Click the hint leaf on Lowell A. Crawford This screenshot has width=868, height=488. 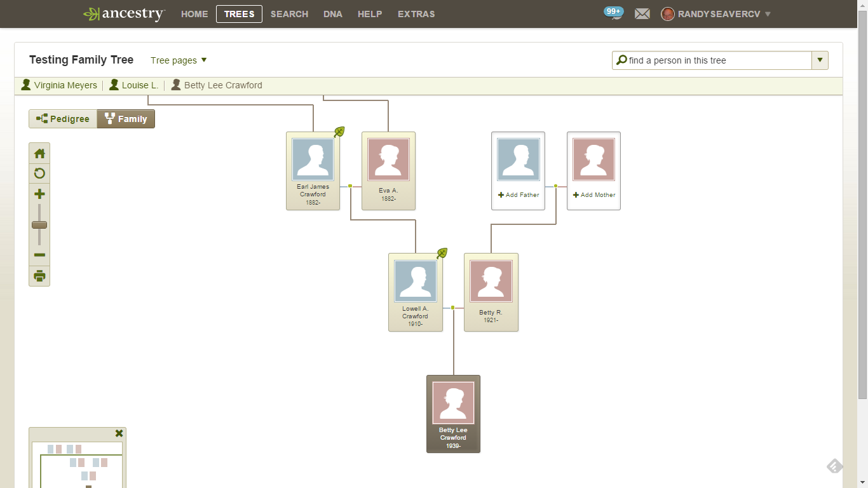pyautogui.click(x=442, y=253)
